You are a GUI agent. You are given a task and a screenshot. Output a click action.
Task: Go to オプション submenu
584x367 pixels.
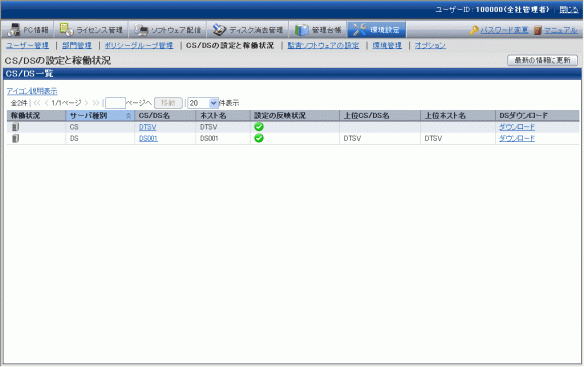[x=430, y=45]
